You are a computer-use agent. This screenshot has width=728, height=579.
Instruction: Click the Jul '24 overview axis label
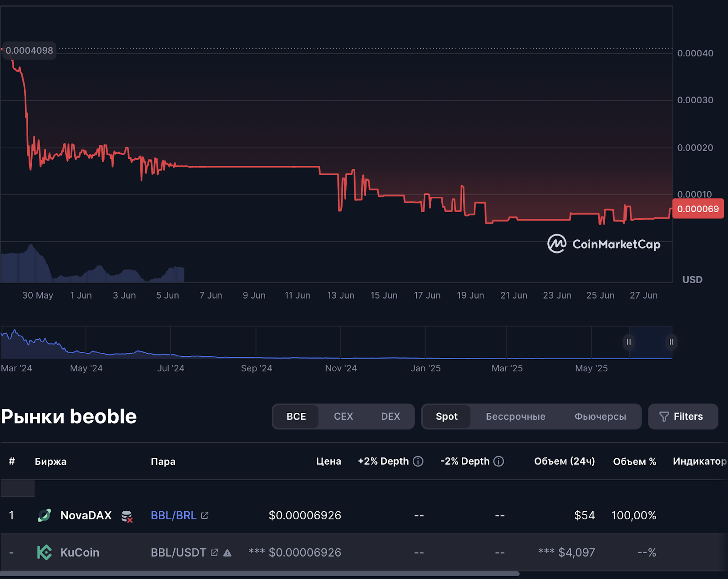coord(171,368)
